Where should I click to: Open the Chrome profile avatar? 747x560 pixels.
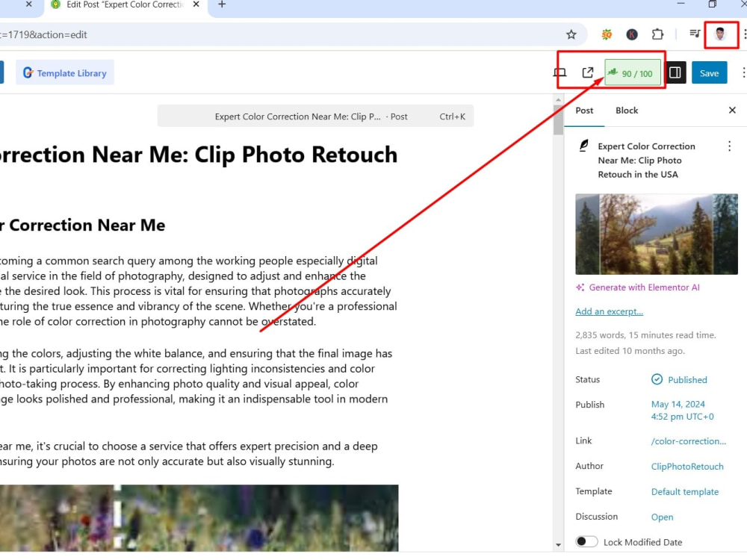click(720, 34)
